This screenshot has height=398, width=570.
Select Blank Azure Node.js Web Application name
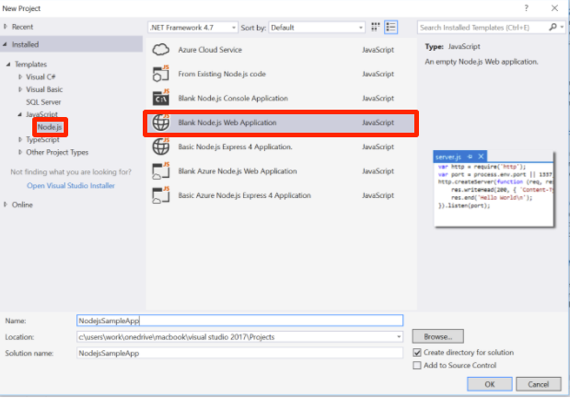pos(237,171)
